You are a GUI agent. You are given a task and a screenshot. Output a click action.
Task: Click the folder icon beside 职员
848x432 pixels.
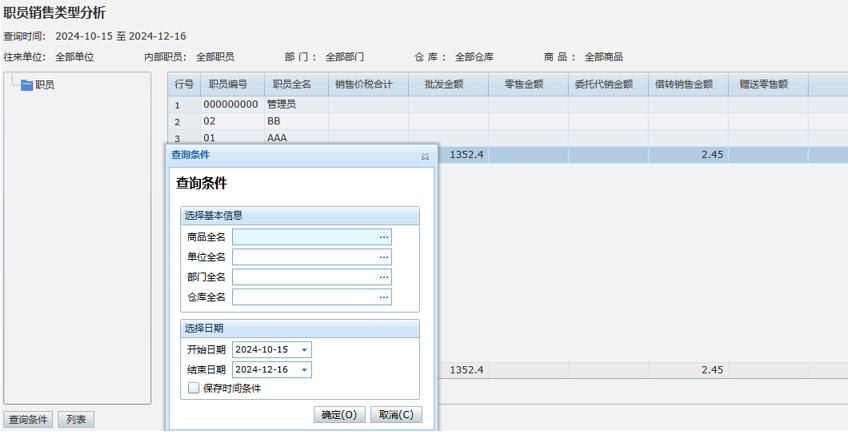tap(26, 85)
